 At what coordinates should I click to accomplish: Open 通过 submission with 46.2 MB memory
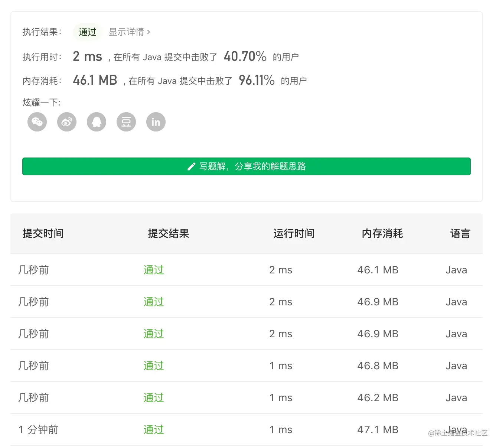pos(154,398)
